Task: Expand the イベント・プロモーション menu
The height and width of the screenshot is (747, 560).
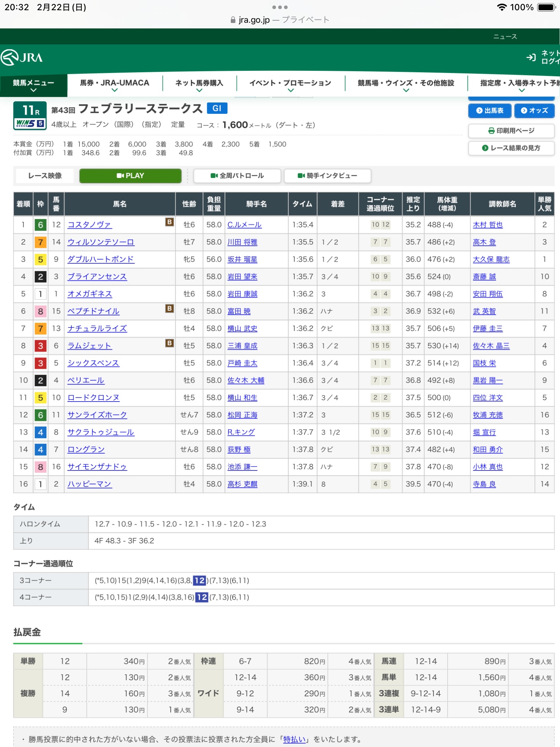Action: pos(290,85)
